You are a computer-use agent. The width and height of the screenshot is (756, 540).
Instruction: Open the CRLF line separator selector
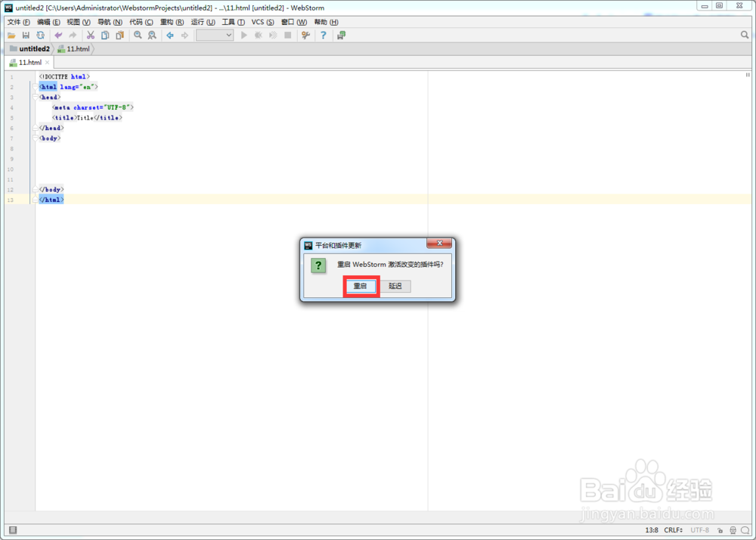tap(671, 530)
